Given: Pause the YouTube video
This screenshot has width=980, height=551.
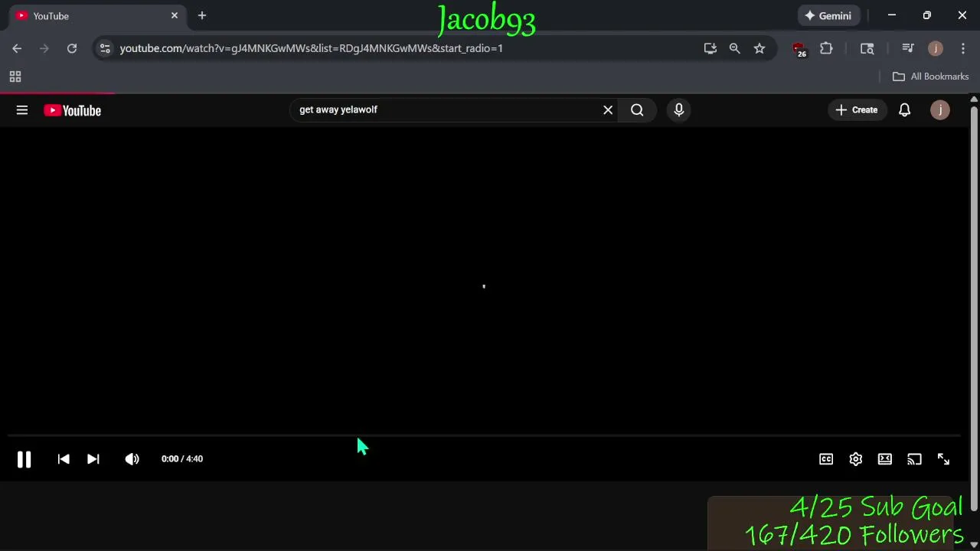Looking at the screenshot, I should [x=24, y=459].
